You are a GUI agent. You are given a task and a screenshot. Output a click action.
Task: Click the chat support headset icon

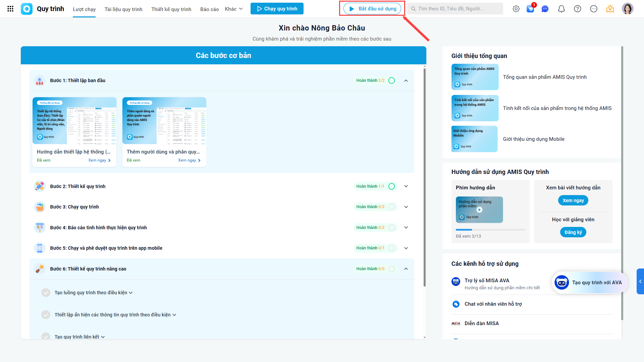tap(456, 304)
